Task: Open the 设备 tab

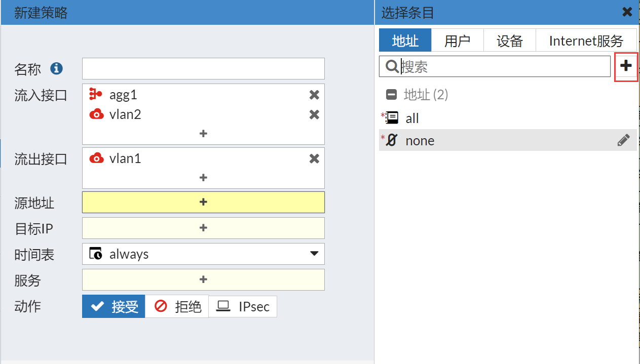Action: click(x=509, y=41)
